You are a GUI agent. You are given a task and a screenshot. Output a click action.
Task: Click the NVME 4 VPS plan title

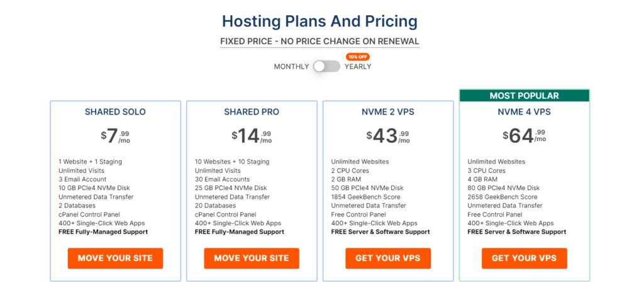[x=525, y=112]
